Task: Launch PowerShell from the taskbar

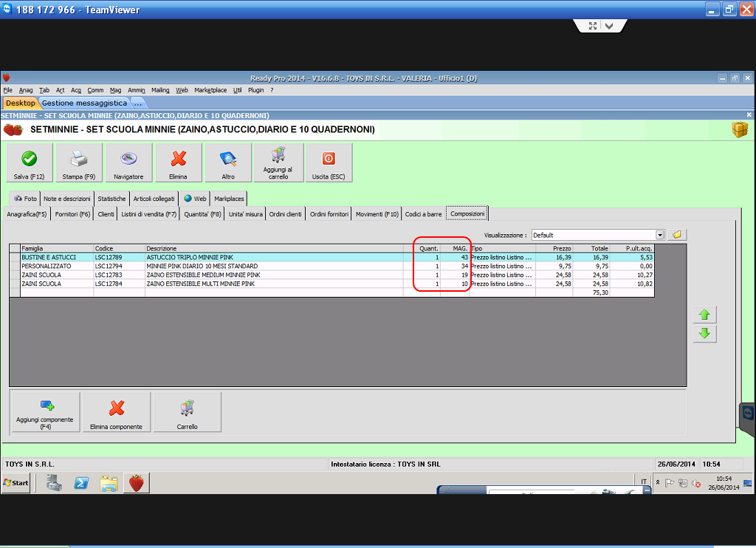Action: (x=81, y=483)
